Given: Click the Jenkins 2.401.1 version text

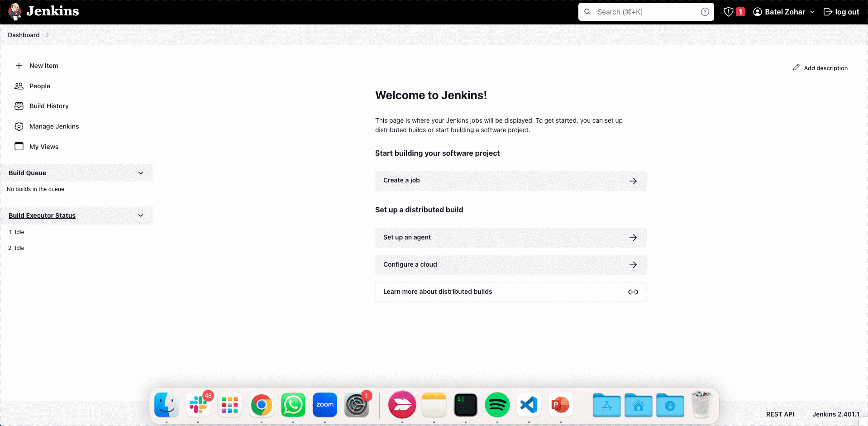Looking at the screenshot, I should (x=835, y=414).
